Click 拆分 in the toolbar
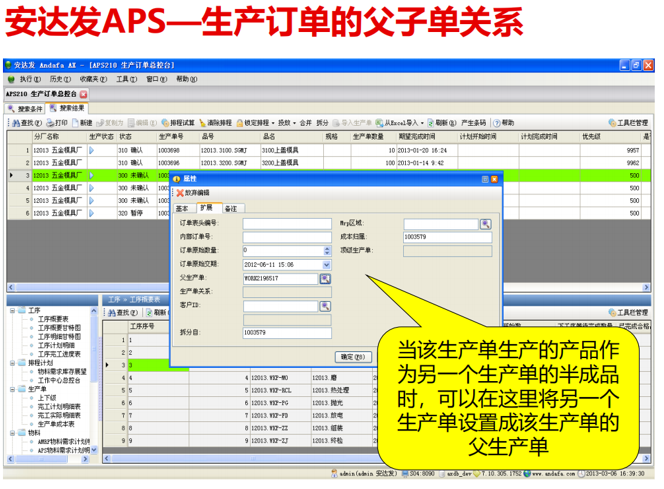664x489 pixels. click(322, 123)
